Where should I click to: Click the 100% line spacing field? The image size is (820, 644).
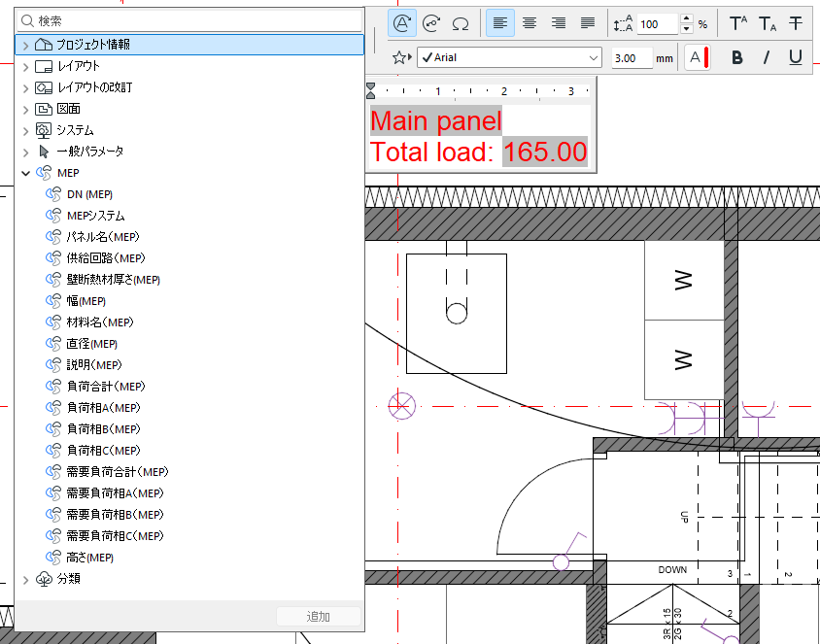click(659, 24)
